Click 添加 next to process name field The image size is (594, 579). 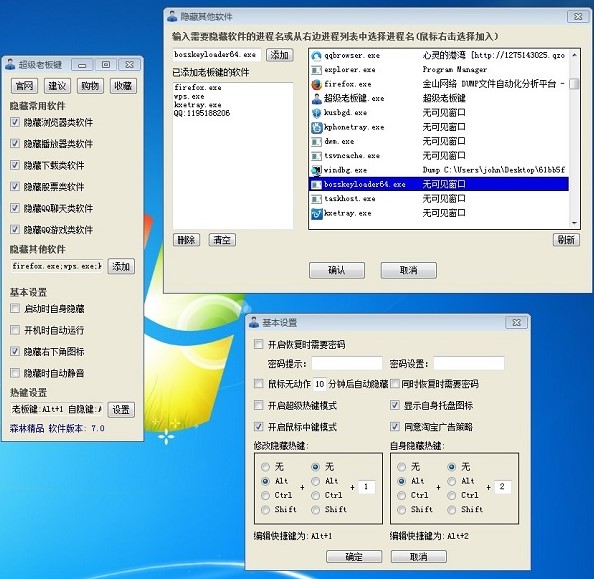tap(280, 55)
